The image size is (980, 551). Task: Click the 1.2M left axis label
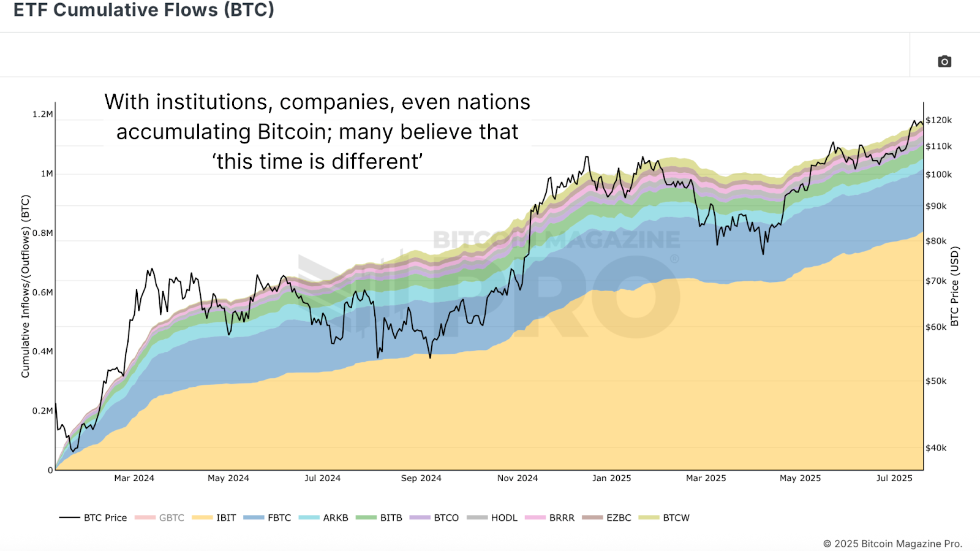tap(43, 114)
